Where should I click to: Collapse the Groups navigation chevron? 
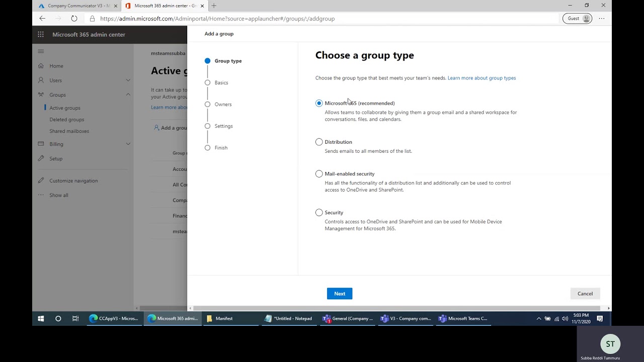[128, 95]
